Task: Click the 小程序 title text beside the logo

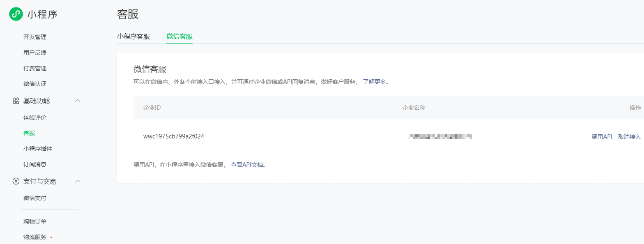Action: (43, 14)
